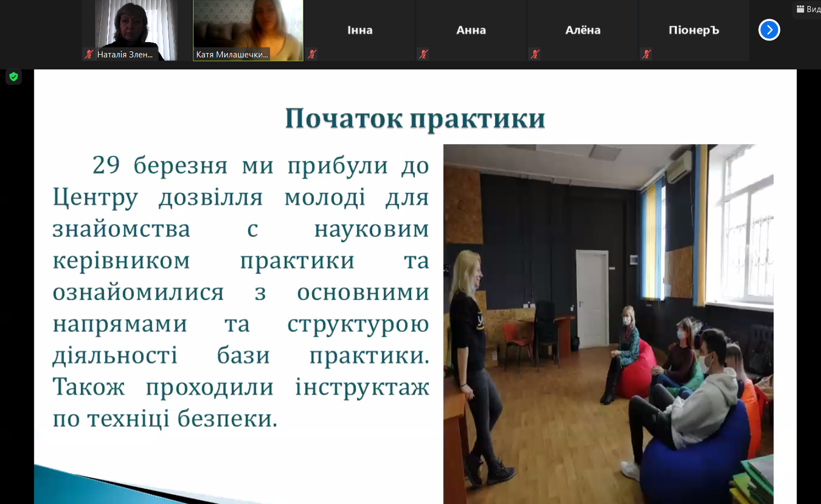
Task: Click the green encryption shield icon
Action: point(14,77)
